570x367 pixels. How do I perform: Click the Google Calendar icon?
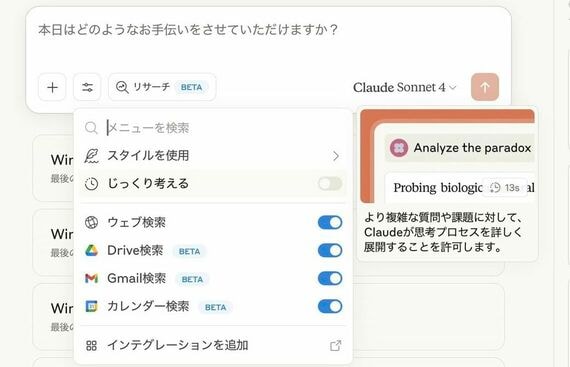tap(91, 306)
